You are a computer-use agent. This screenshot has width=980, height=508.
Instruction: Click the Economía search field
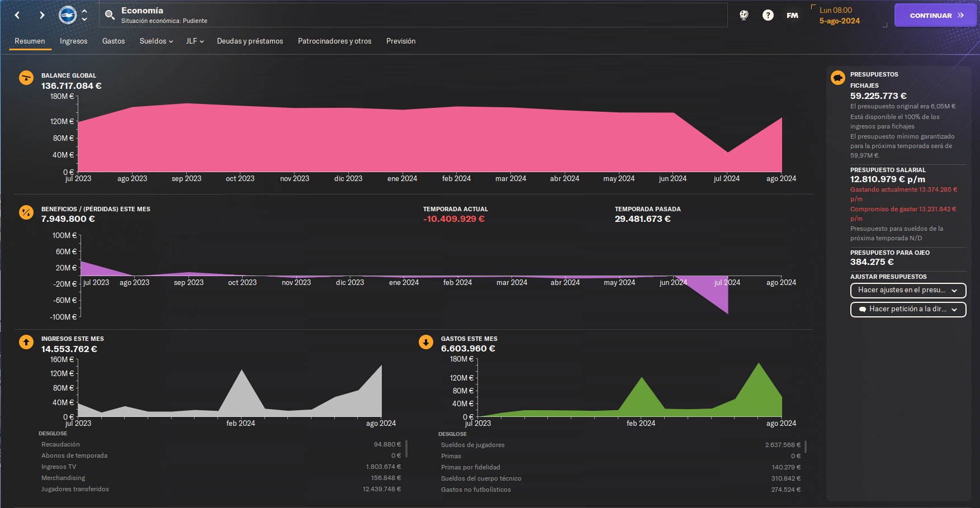(x=414, y=15)
